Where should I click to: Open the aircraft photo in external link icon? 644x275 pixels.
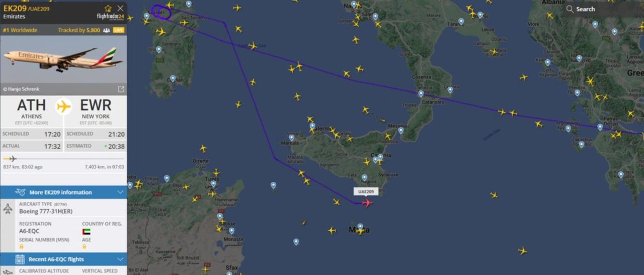[121, 89]
